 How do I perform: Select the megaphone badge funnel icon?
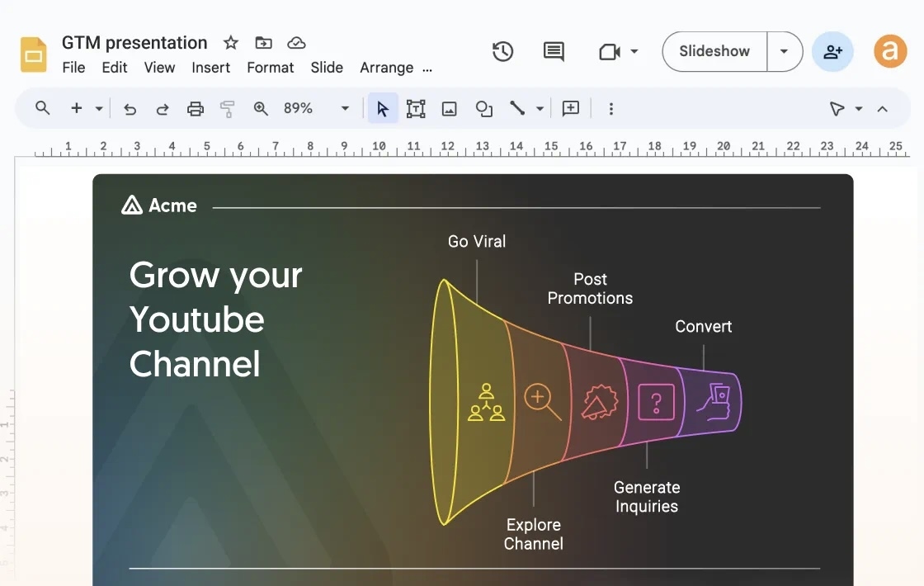pos(600,401)
